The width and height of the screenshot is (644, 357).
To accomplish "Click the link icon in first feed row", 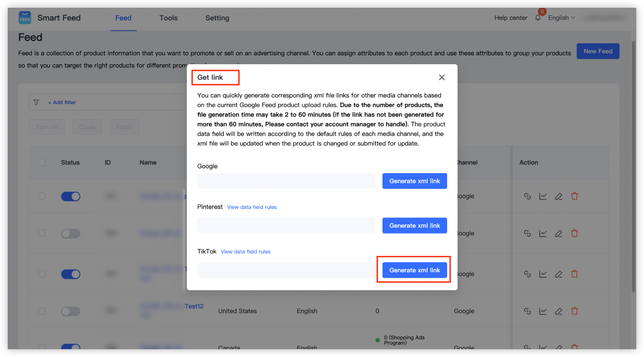I will (527, 196).
